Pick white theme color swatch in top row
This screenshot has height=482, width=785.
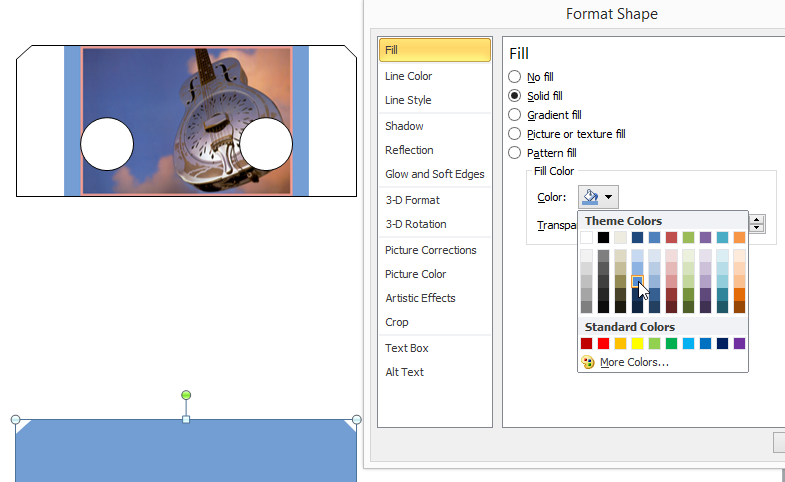pyautogui.click(x=586, y=237)
